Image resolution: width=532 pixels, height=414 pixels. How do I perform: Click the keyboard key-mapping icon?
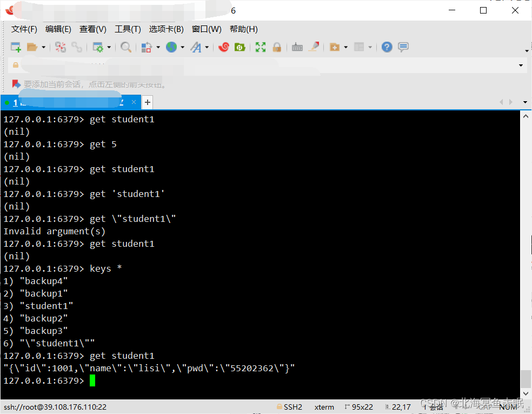point(297,47)
